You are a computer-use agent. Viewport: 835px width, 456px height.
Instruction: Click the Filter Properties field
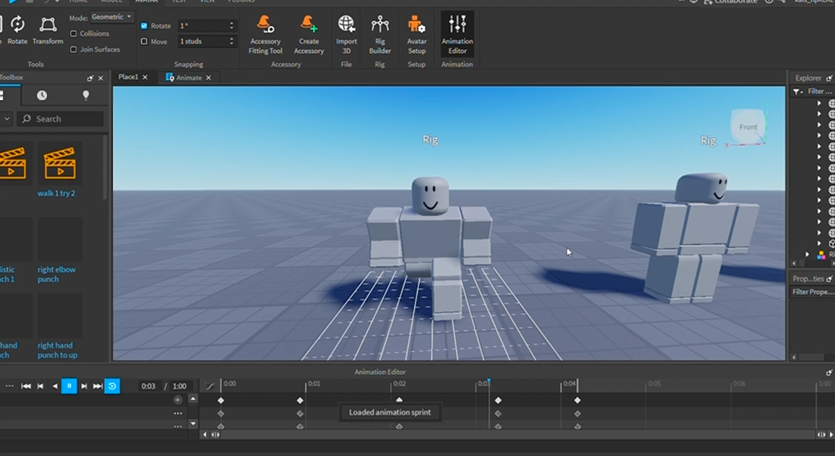[x=812, y=292]
